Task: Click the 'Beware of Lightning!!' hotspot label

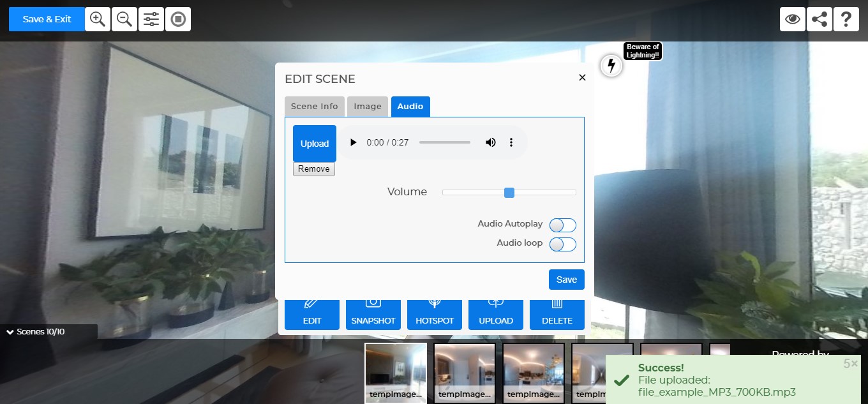Action: tap(643, 51)
